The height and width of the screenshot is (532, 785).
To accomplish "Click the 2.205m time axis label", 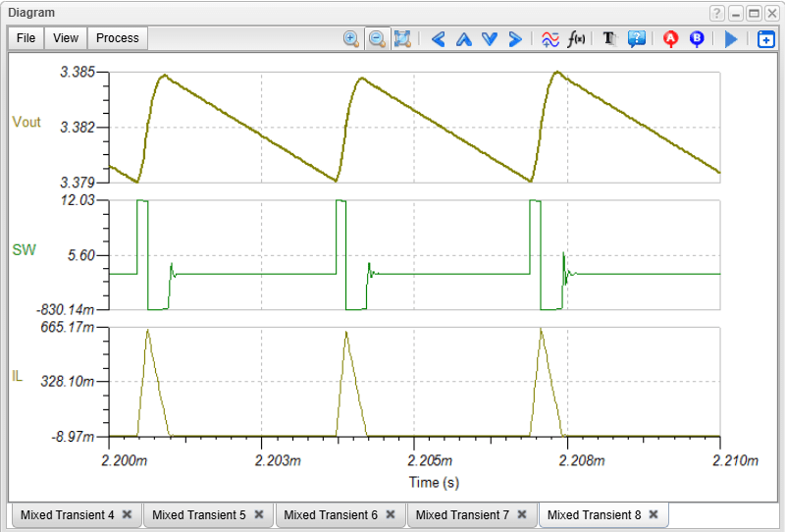I will (x=430, y=460).
